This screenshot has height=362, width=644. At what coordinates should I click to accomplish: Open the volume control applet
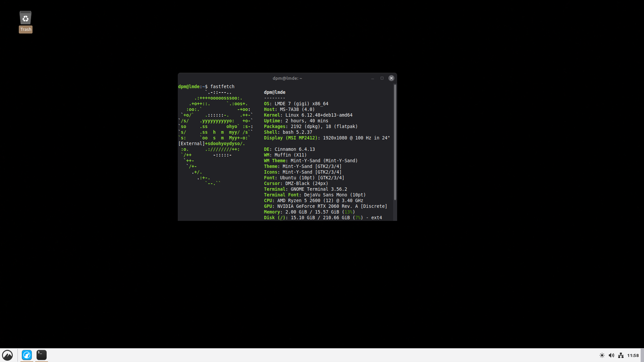click(611, 355)
